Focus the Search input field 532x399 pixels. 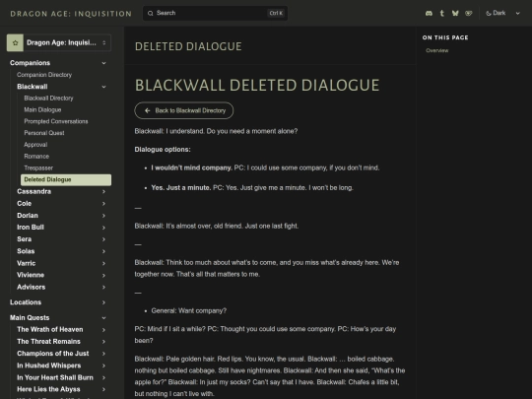pyautogui.click(x=215, y=13)
